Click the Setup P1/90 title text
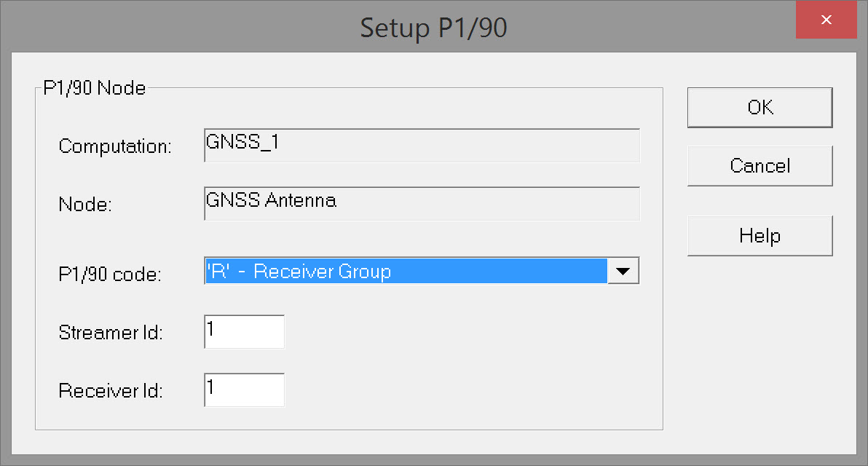This screenshot has height=466, width=868. coord(433,28)
